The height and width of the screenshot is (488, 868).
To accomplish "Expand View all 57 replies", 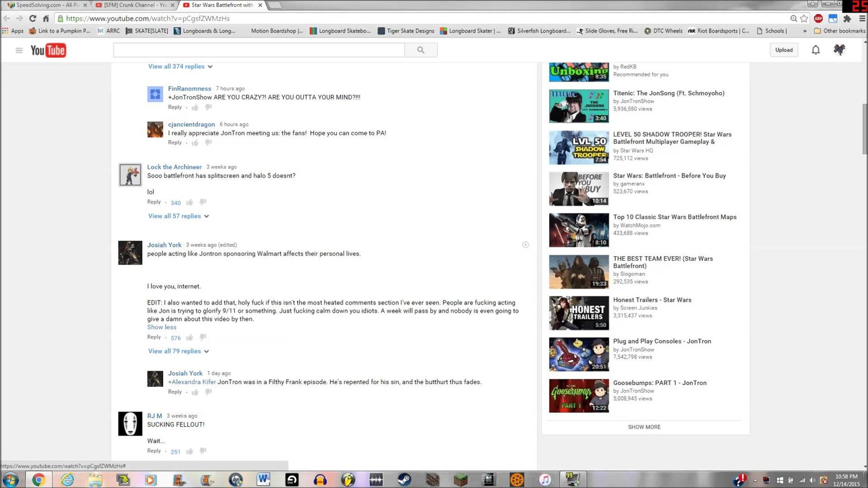I will click(x=178, y=216).
